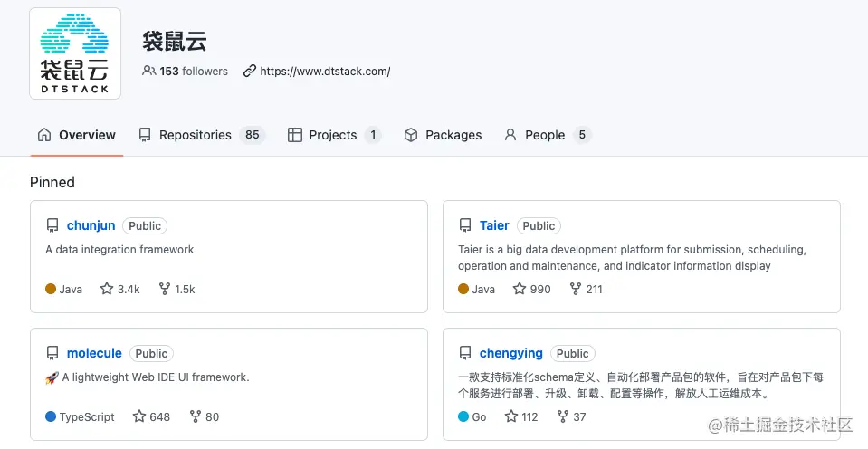Select the Overview tab
This screenshot has width=868, height=449.
coord(76,135)
